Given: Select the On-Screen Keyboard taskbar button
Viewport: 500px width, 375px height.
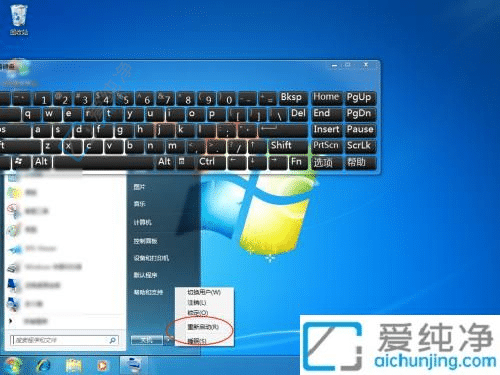Looking at the screenshot, I should 133,365.
